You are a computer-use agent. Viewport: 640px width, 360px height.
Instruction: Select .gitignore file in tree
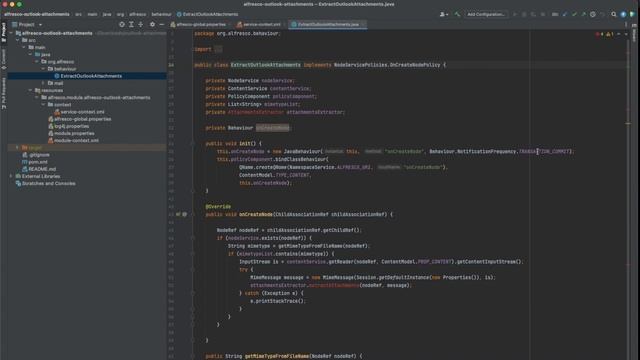point(39,155)
